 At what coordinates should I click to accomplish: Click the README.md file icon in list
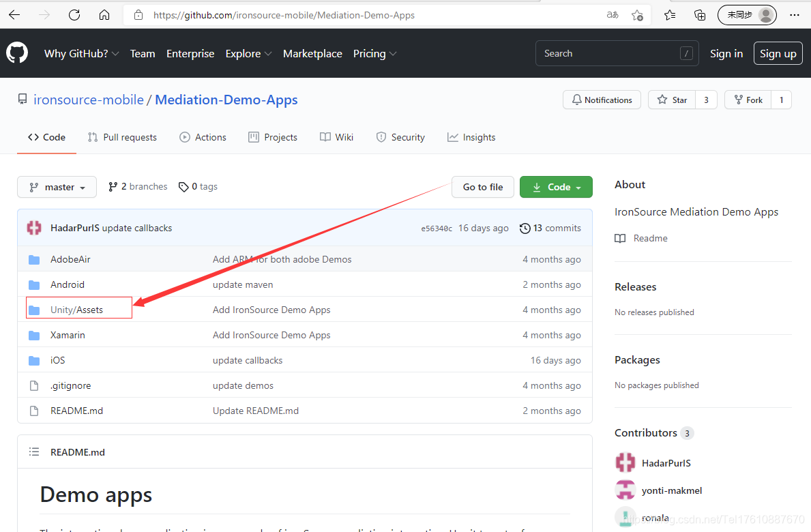point(34,411)
